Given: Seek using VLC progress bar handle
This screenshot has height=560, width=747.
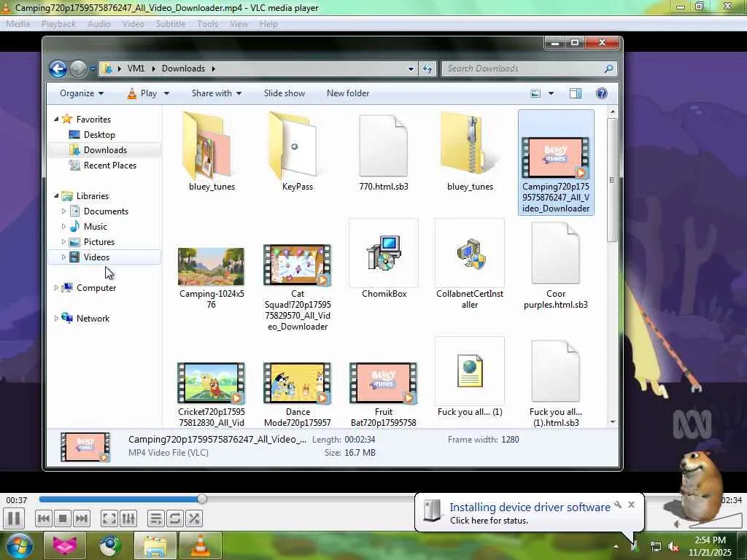Looking at the screenshot, I should tap(202, 499).
